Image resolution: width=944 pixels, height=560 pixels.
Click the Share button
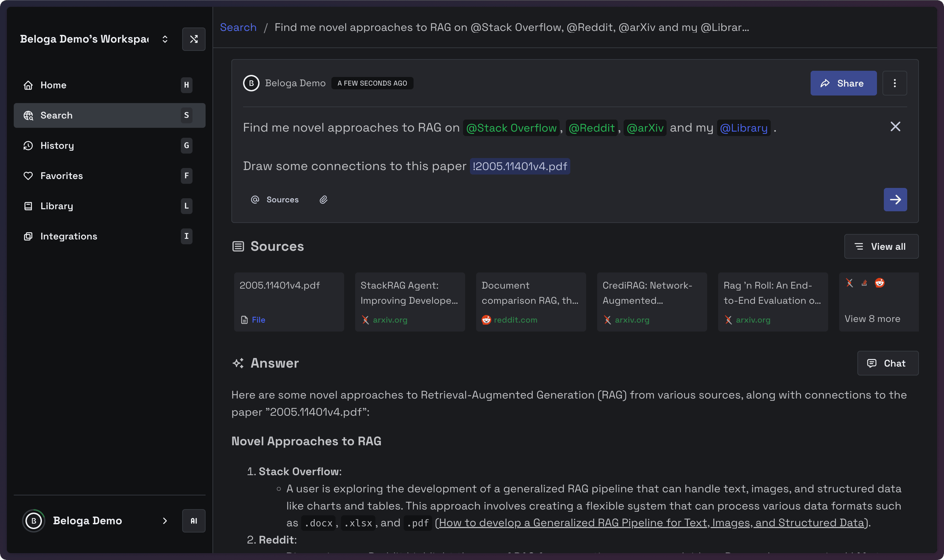click(843, 83)
